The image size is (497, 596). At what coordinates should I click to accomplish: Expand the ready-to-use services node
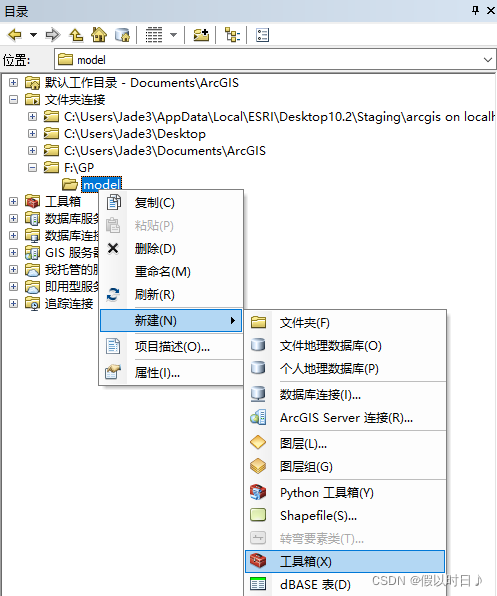(13, 286)
